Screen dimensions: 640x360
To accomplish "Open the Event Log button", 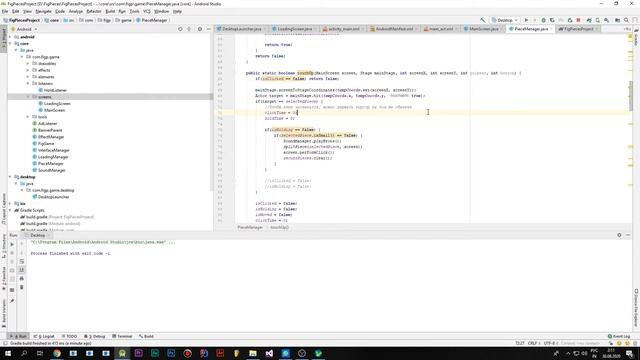I will [619, 336].
